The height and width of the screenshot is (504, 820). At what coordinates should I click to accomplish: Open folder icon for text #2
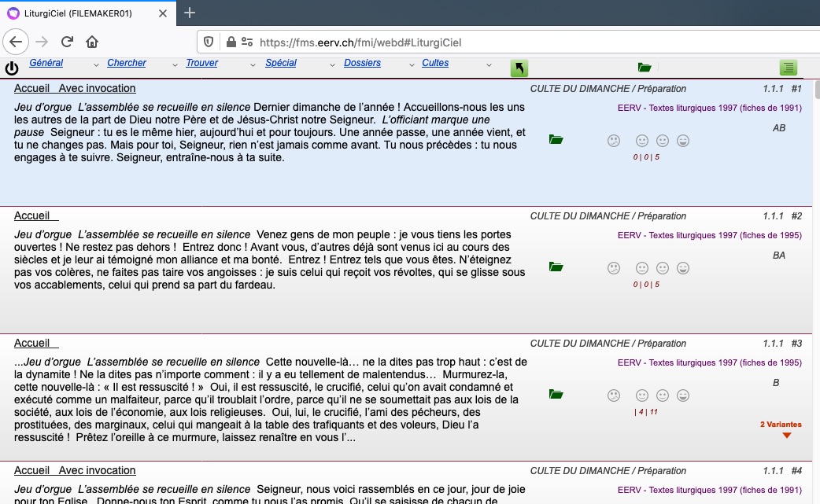coord(556,267)
